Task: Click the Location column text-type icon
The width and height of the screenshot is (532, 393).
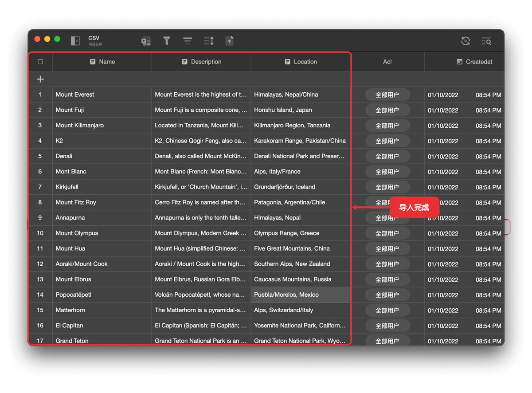Action: 288,62
